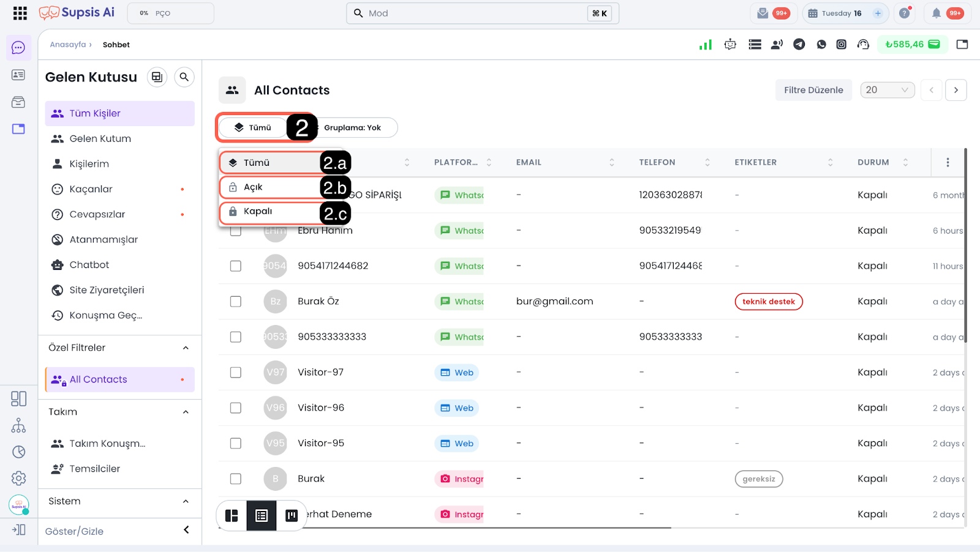Check the box for Burak Öz row
This screenshot has height=552, width=980.
[236, 301]
